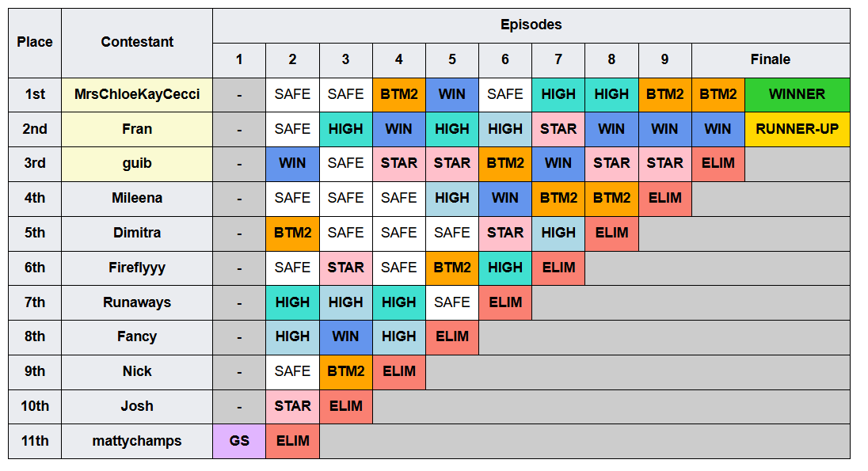Screen dimensions: 868x471
Task: Click Fancy's WIN cell in episode 3
Action: pyautogui.click(x=345, y=337)
